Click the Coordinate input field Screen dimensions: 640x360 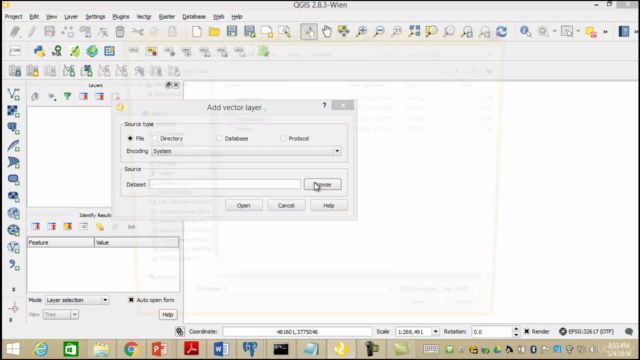tap(297, 331)
